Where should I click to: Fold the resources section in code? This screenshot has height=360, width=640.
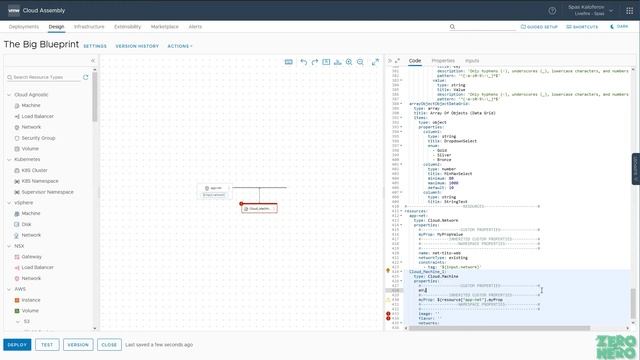[402, 211]
